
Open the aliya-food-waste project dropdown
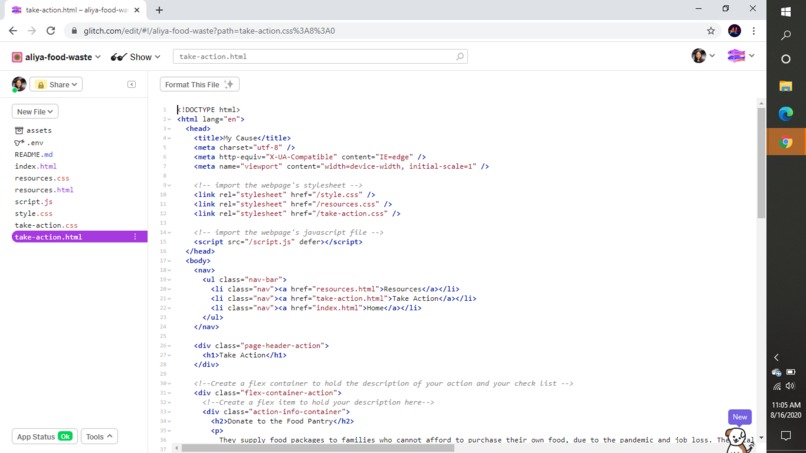[57, 57]
